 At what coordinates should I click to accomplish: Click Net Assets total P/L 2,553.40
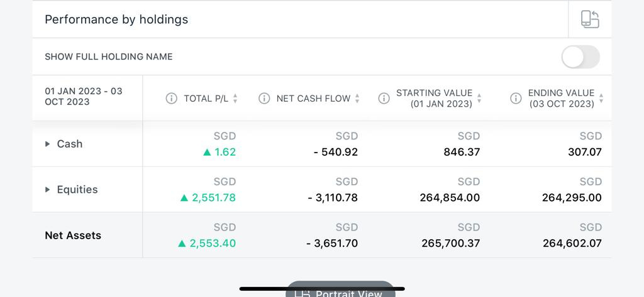(x=207, y=243)
